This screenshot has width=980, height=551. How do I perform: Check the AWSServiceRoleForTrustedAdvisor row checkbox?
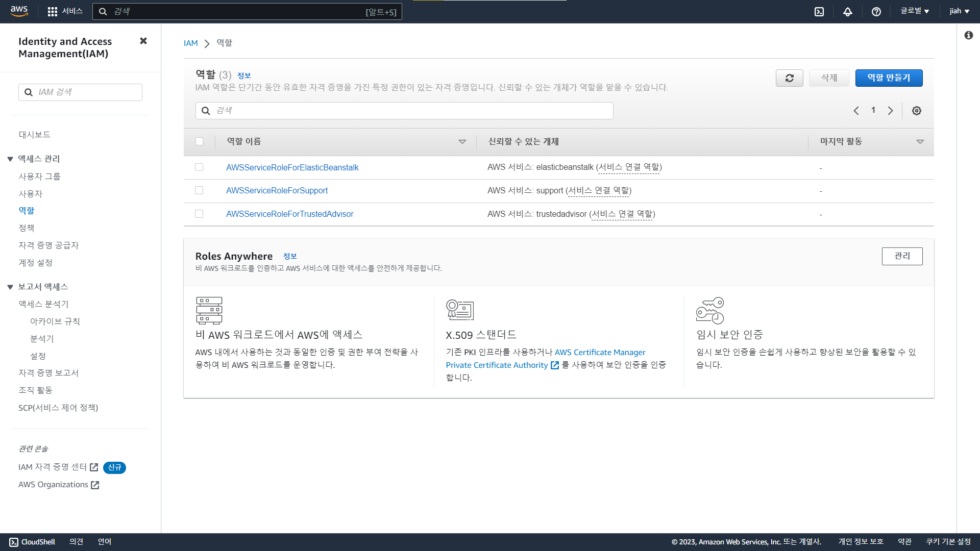[199, 214]
